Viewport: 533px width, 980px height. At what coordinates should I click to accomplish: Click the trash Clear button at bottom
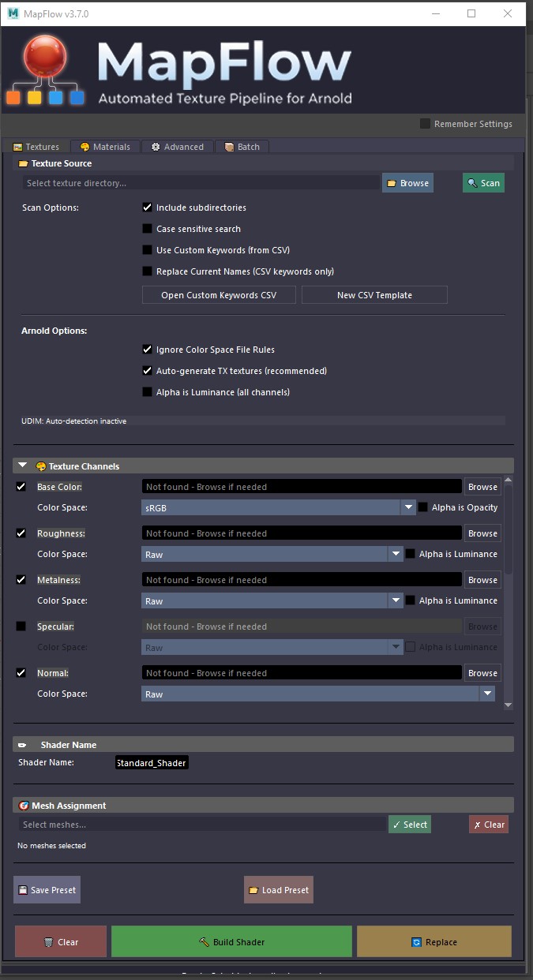pyautogui.click(x=61, y=942)
